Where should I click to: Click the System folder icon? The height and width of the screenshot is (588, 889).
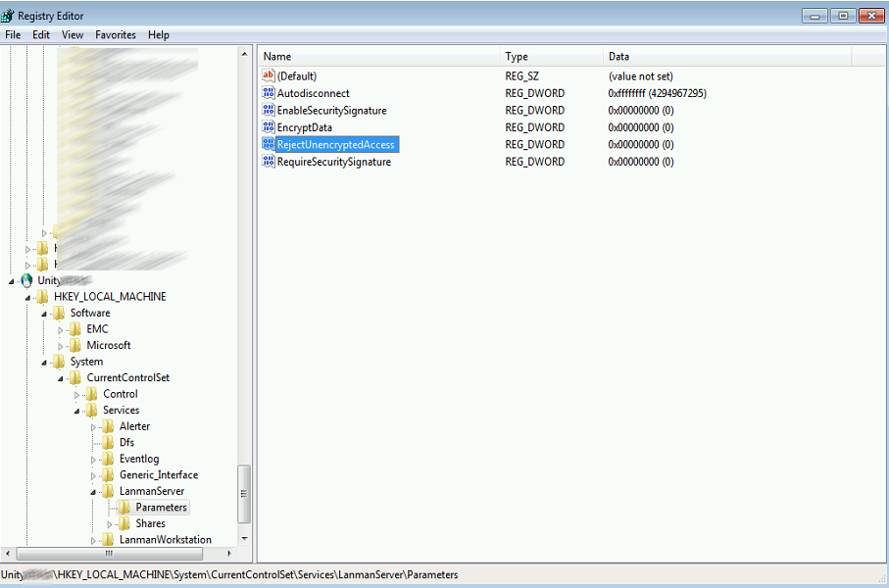[x=59, y=362]
